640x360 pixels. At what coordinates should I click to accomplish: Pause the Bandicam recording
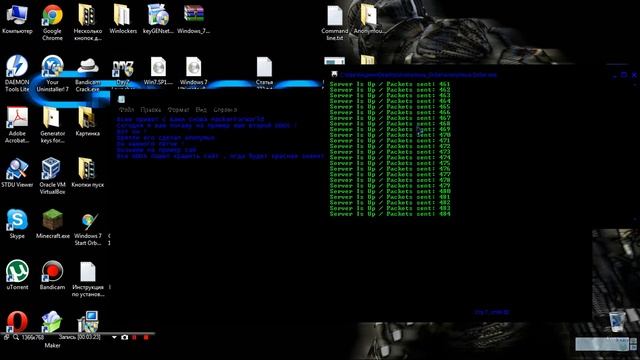[x=134, y=337]
